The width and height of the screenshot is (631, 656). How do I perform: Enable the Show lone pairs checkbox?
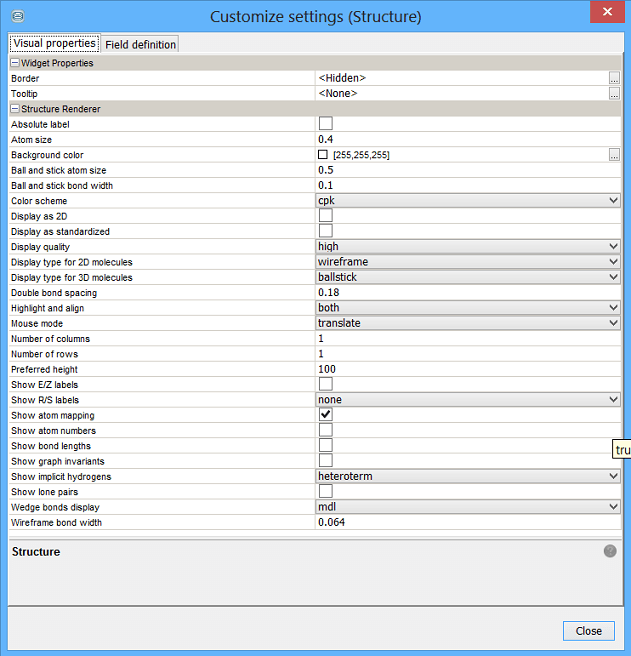tap(325, 492)
